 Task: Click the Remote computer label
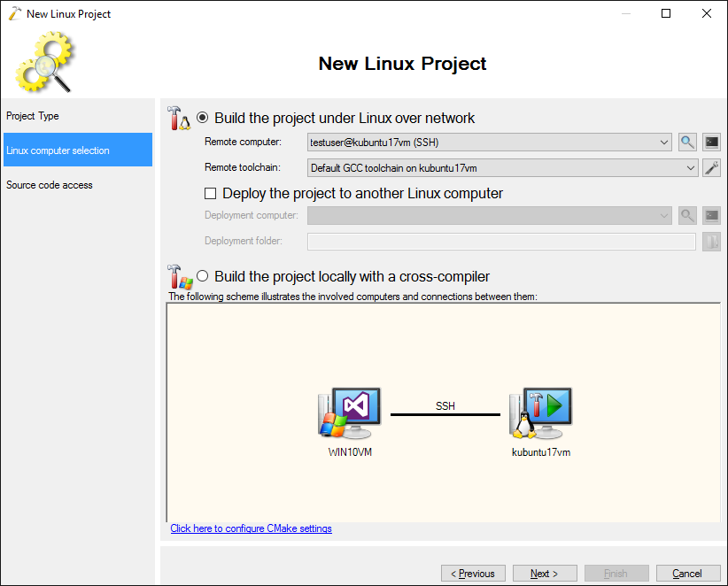243,142
